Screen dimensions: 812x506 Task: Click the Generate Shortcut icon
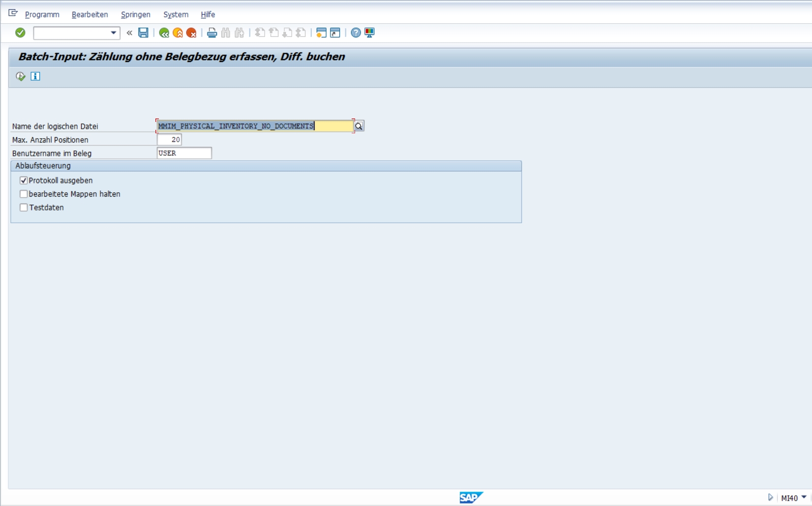[335, 33]
